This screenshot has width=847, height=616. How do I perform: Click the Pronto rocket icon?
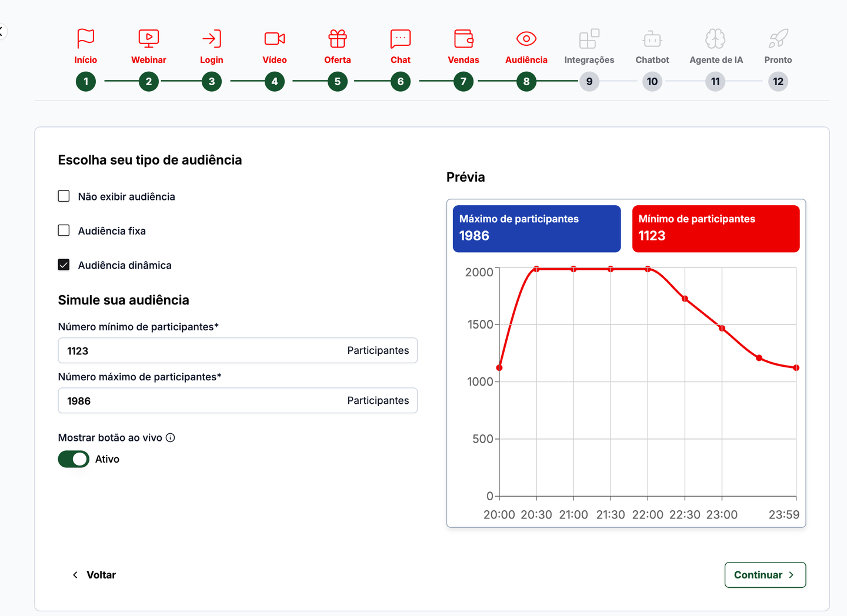778,38
